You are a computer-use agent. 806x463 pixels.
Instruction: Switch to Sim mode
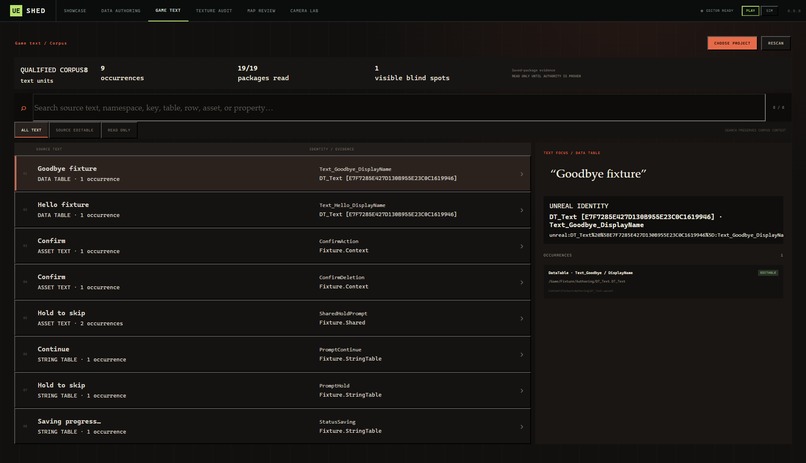[x=770, y=11]
